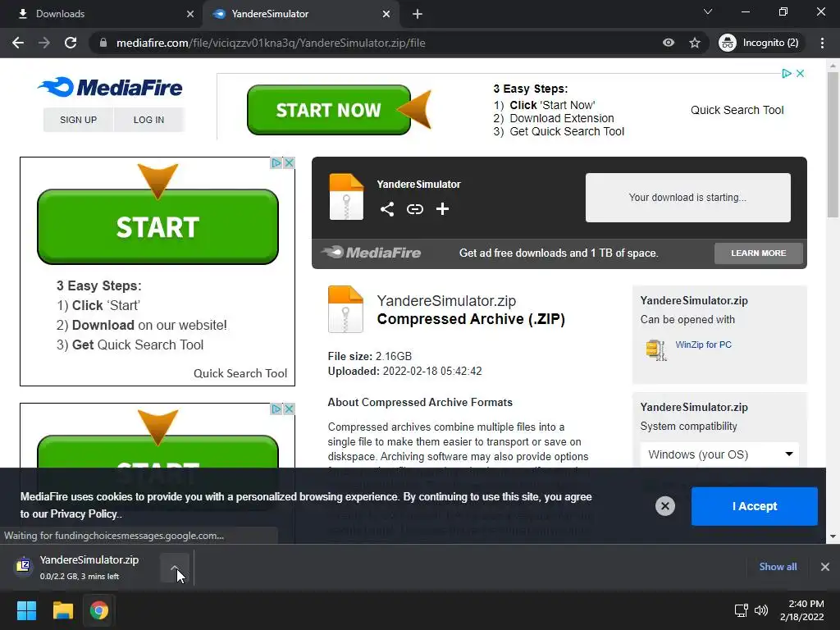View site info via the lock icon
Image resolution: width=840 pixels, height=630 pixels.
coord(103,43)
